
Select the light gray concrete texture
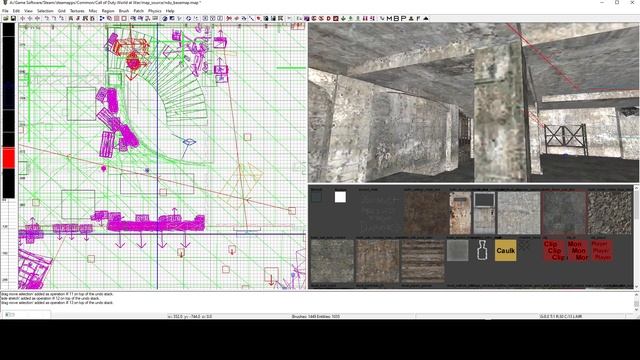pos(518,213)
